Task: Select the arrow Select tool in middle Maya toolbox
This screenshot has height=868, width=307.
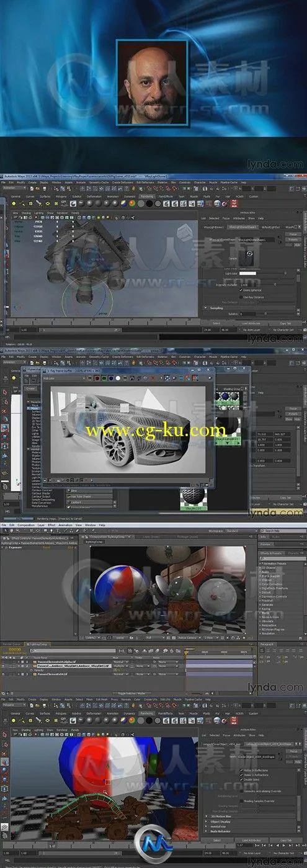Action: (x=5, y=392)
